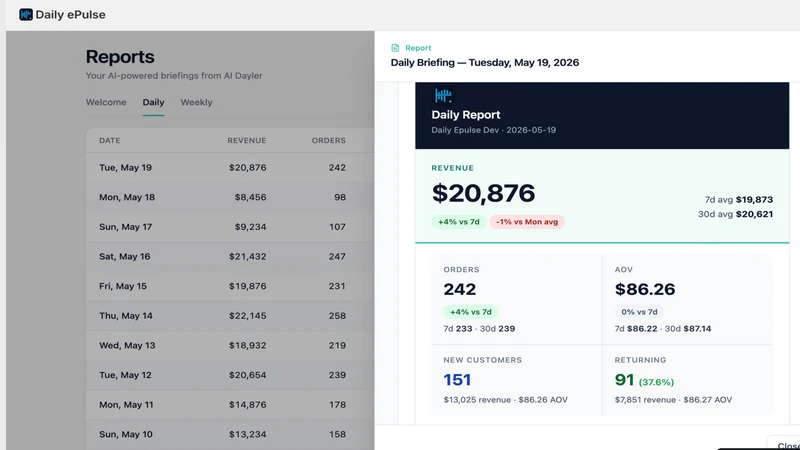Click the $86.26 AOV figure

[x=645, y=289]
